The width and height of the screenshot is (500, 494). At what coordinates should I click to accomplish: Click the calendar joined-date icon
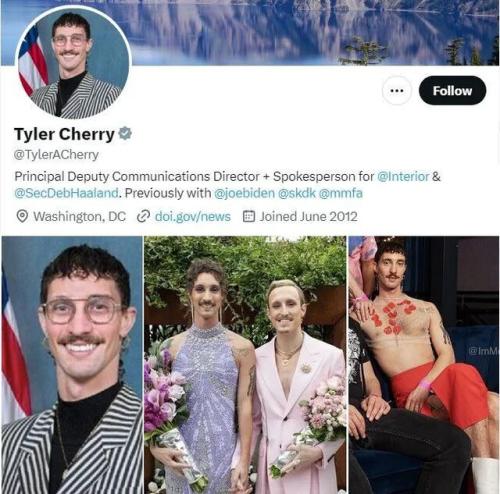(249, 216)
